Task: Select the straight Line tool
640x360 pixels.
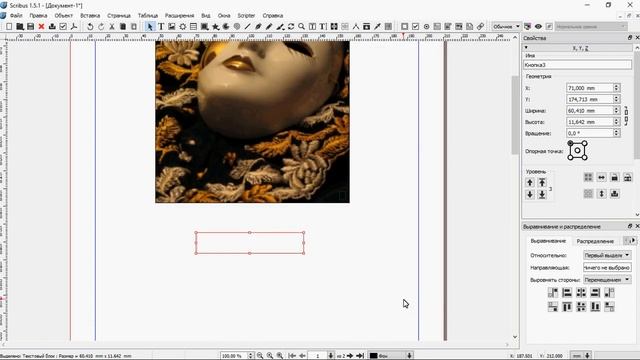Action: (x=247, y=27)
